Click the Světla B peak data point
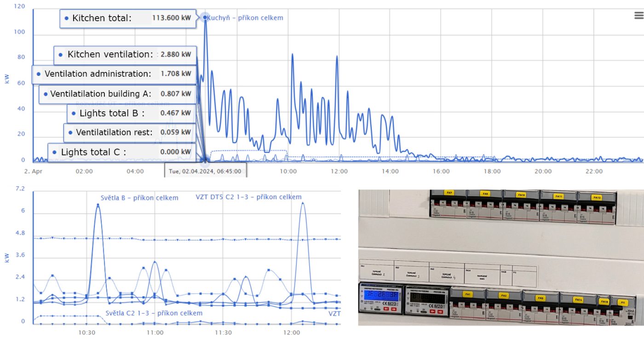Screen dimensions: 644x339 tap(98, 205)
